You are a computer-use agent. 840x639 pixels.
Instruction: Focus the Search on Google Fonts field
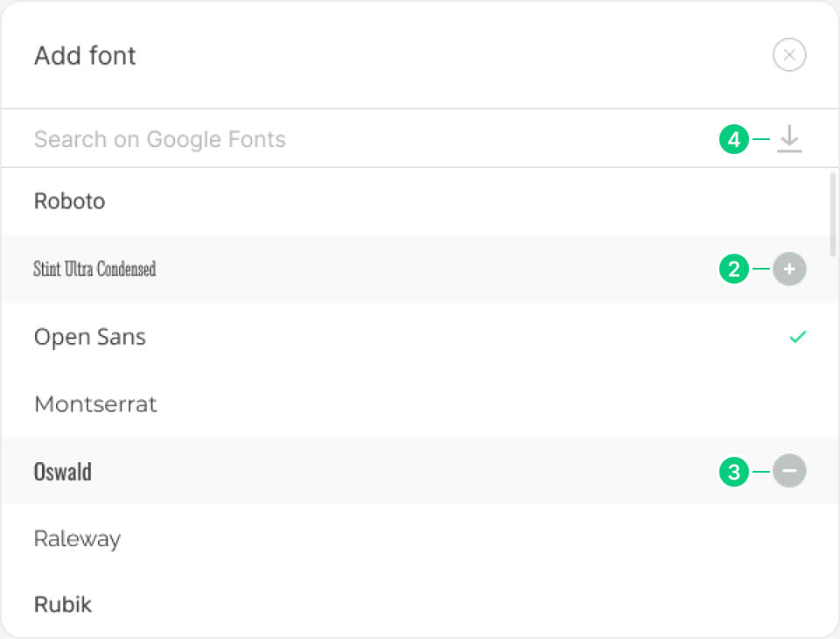pyautogui.click(x=350, y=139)
